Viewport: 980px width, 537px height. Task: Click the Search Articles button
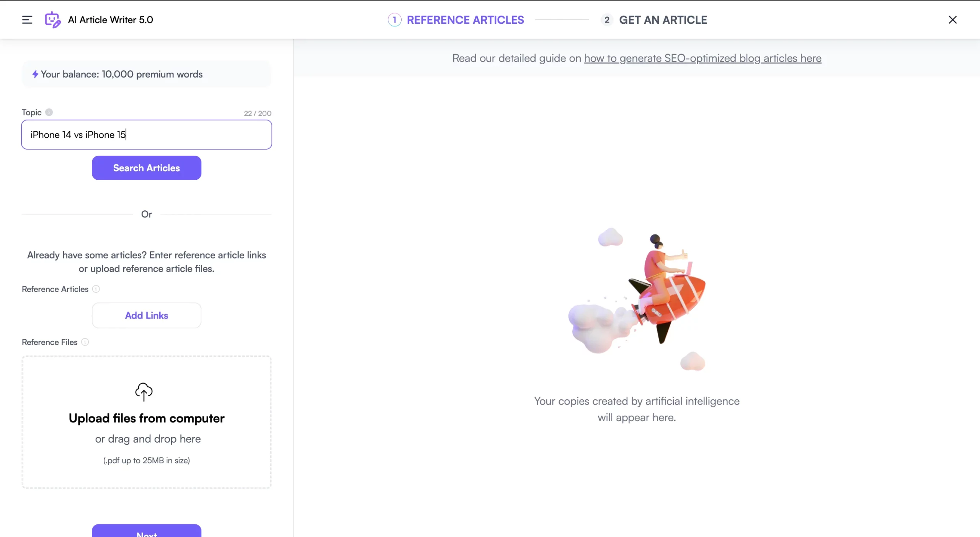[x=146, y=167]
